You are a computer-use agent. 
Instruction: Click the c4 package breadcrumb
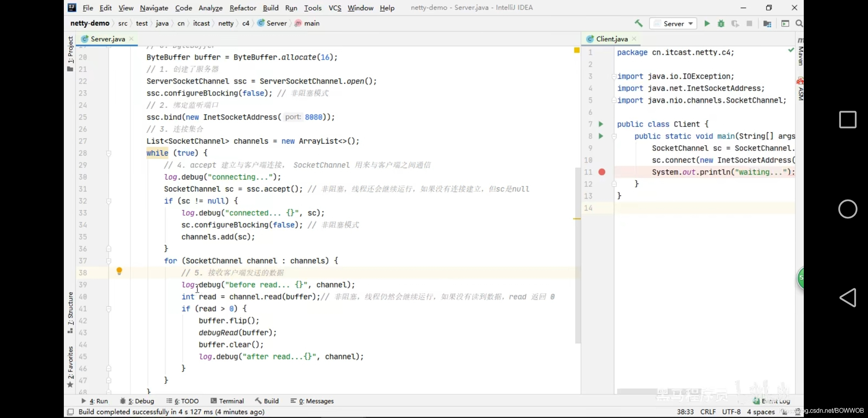click(246, 23)
